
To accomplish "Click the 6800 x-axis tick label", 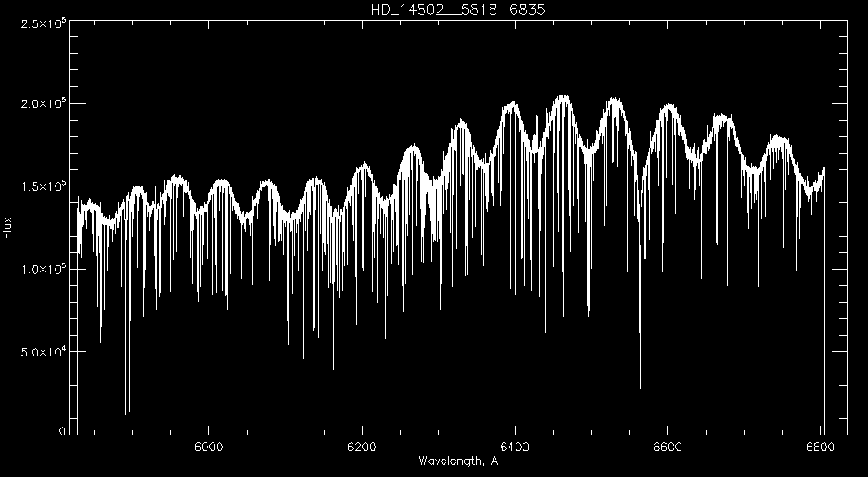I will tap(821, 447).
